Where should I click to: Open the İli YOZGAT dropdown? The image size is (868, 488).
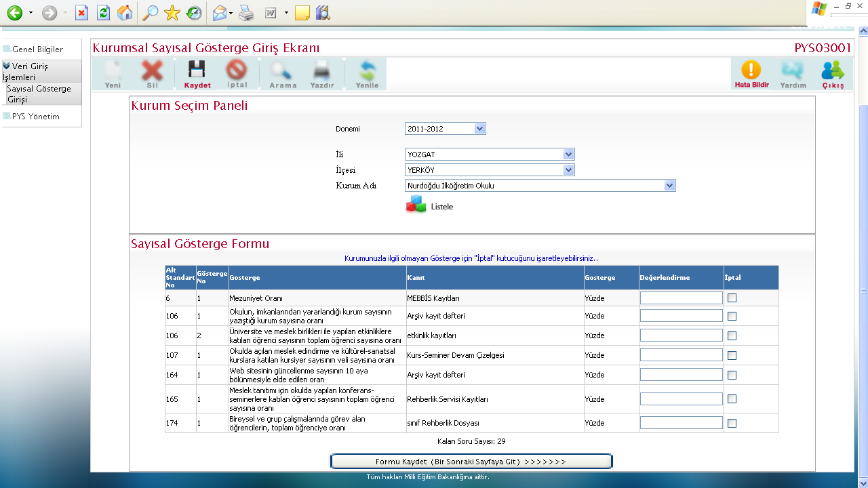490,155
